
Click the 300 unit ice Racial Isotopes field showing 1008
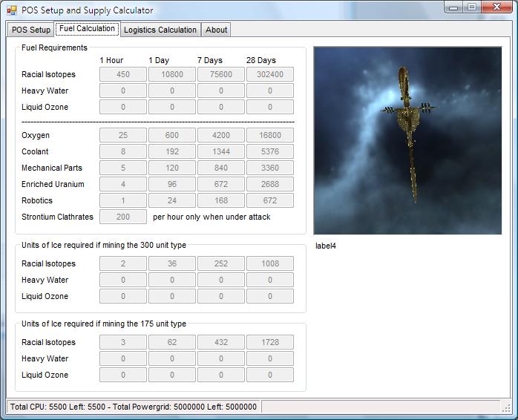(x=270, y=263)
